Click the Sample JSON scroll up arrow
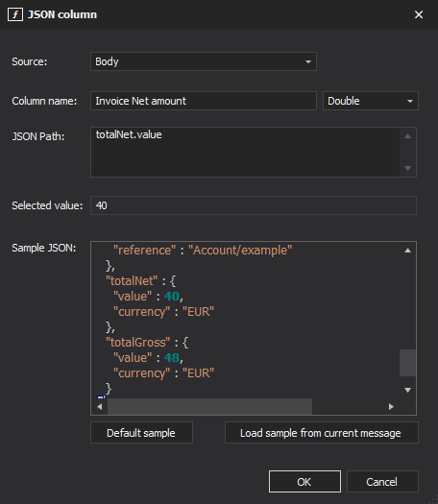This screenshot has width=438, height=504. (408, 251)
